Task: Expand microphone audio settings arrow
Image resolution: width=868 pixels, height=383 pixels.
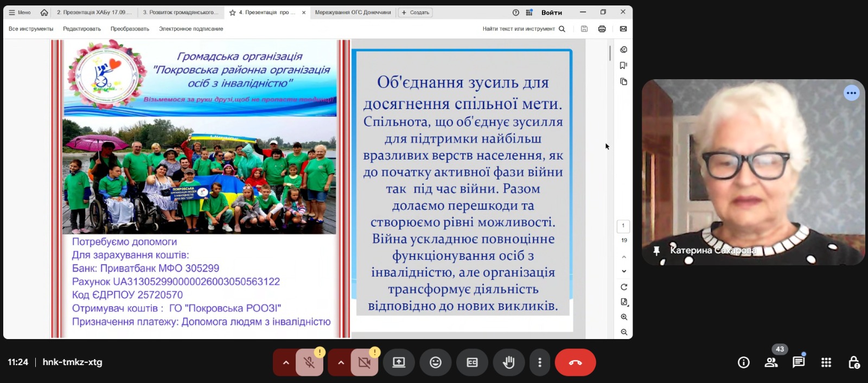Action: click(285, 363)
